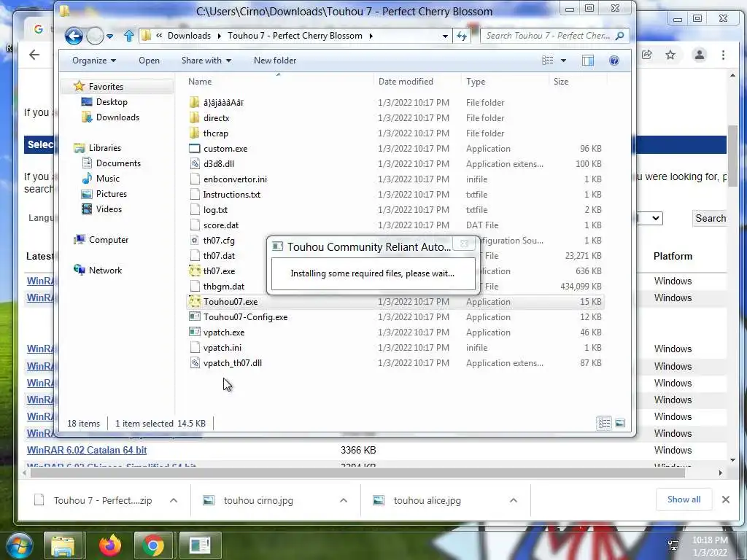Bookmark the page with star icon

(670, 55)
